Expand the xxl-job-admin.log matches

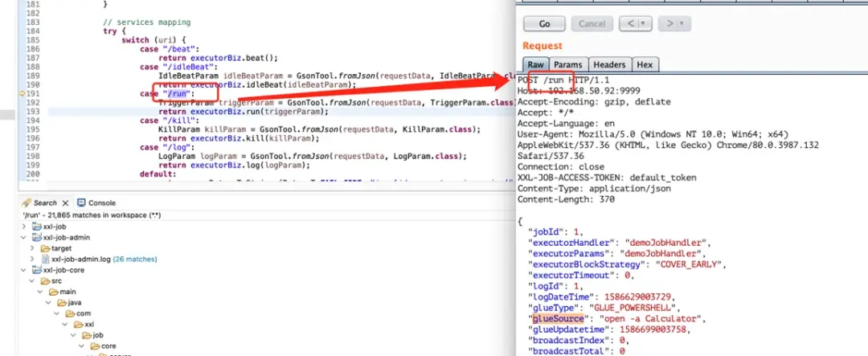(33, 259)
